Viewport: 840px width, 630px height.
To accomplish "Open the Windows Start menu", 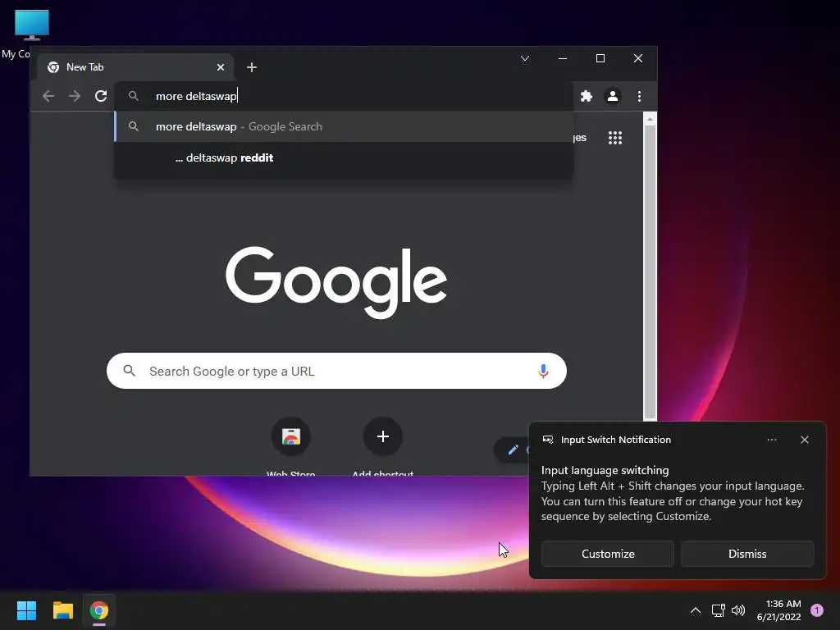I will (x=26, y=610).
